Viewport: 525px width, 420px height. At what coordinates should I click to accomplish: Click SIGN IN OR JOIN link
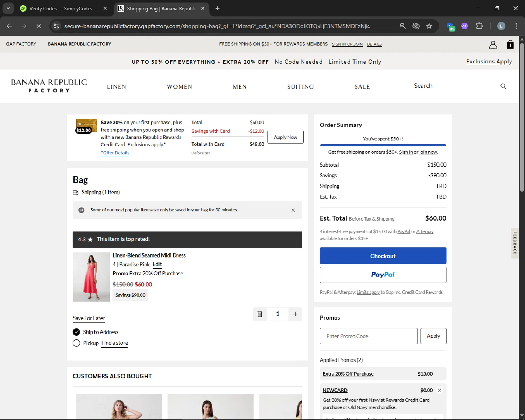tap(347, 44)
